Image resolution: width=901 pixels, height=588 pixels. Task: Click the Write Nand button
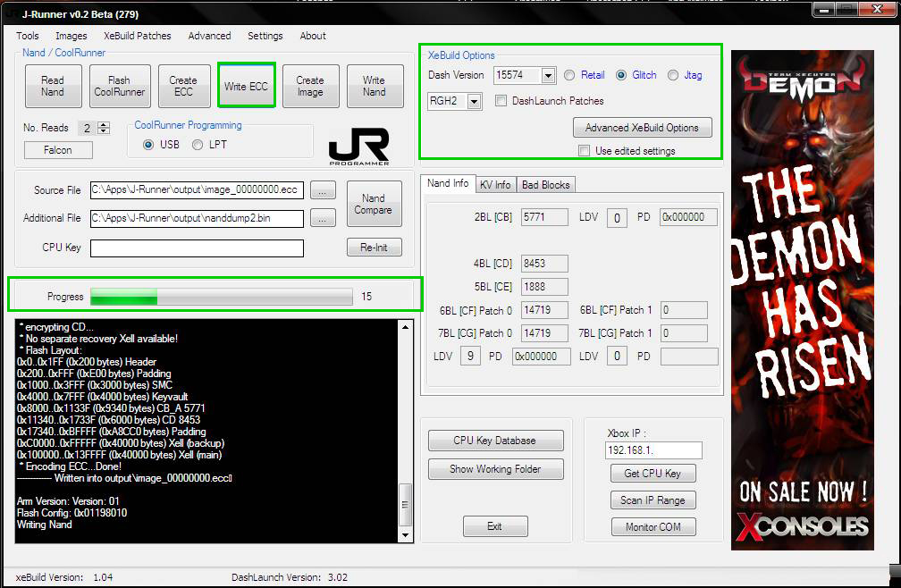pos(375,86)
